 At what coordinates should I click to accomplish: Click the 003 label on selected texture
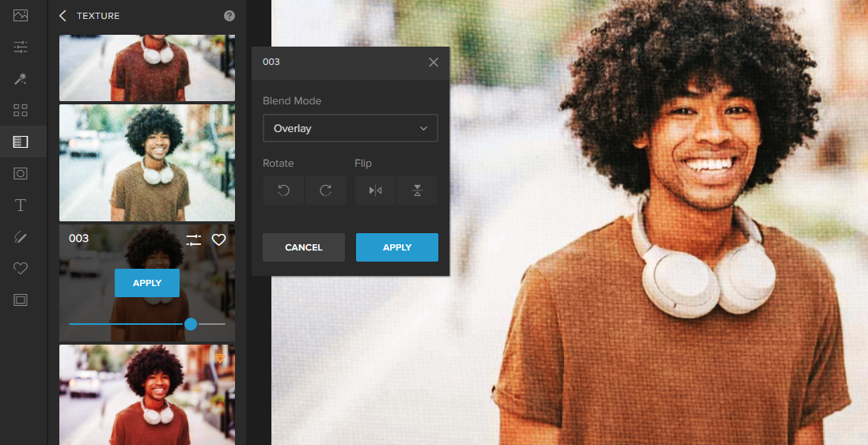[x=78, y=238]
